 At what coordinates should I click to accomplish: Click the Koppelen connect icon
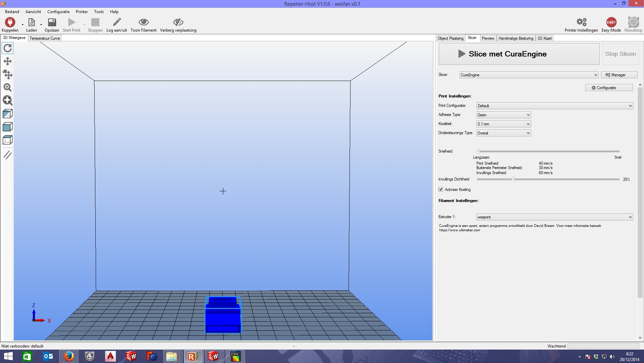10,22
